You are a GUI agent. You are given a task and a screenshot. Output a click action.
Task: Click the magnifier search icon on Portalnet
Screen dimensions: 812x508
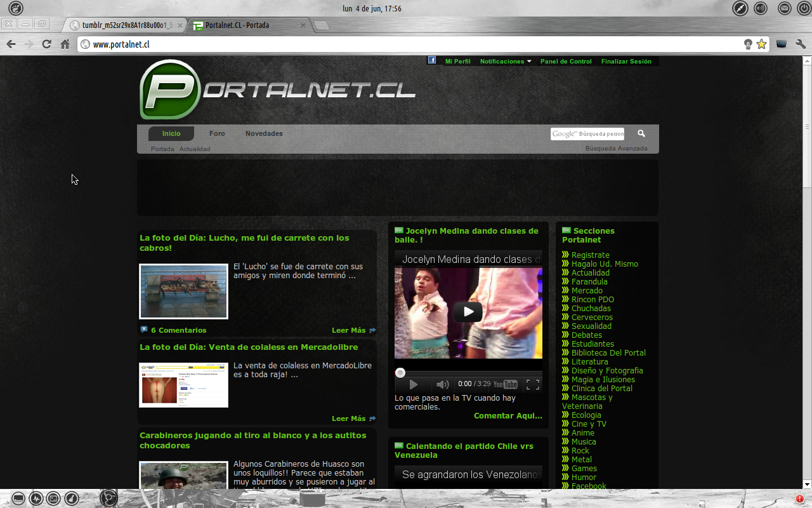tap(641, 133)
